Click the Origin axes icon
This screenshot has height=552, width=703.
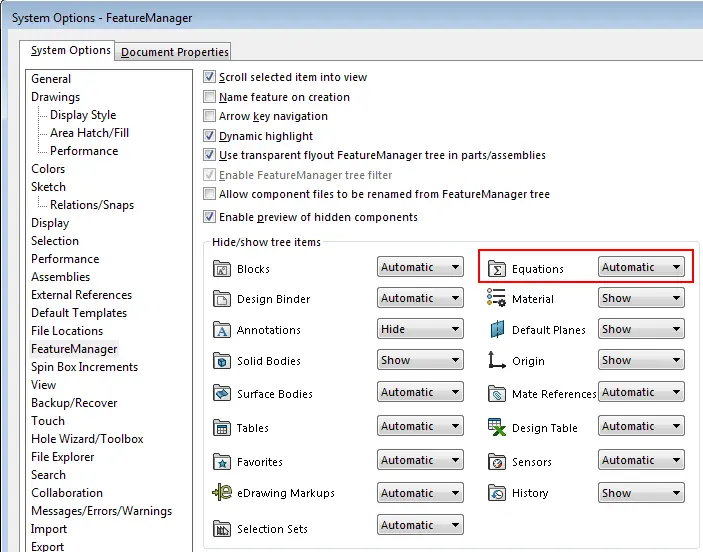pyautogui.click(x=497, y=360)
